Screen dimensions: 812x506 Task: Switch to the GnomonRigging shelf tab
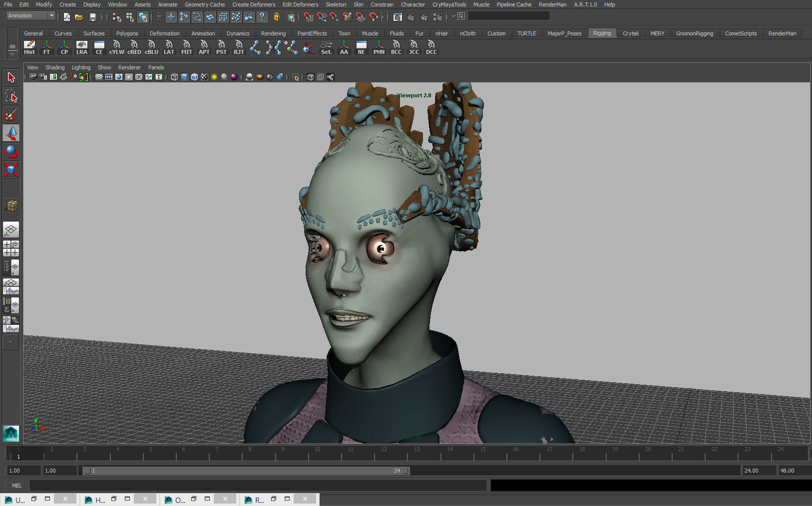pos(695,33)
